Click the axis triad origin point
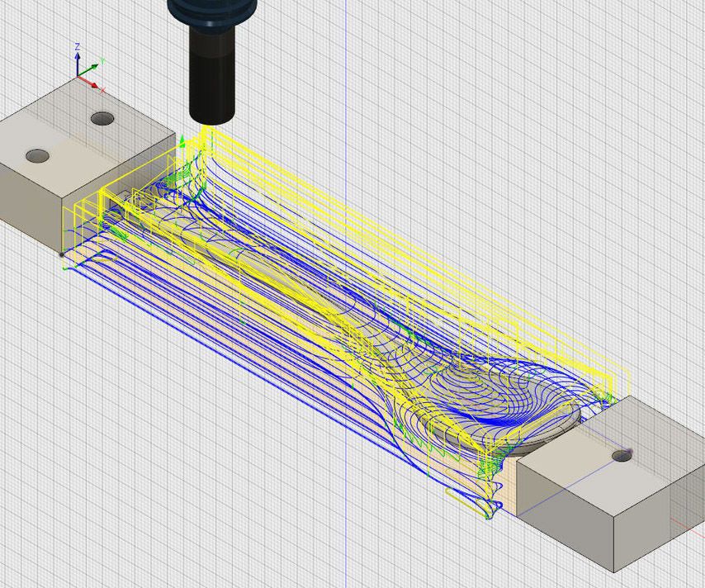Image resolution: width=705 pixels, height=588 pixels. coord(78,75)
